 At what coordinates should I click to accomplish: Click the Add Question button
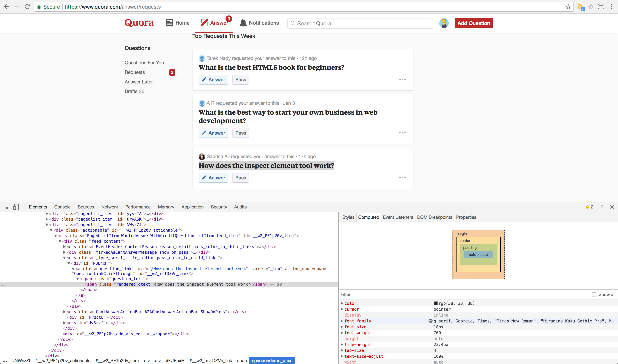(x=473, y=23)
